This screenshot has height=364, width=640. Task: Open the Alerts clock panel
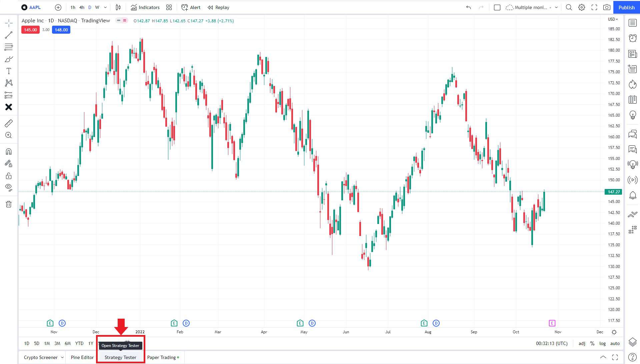point(632,38)
